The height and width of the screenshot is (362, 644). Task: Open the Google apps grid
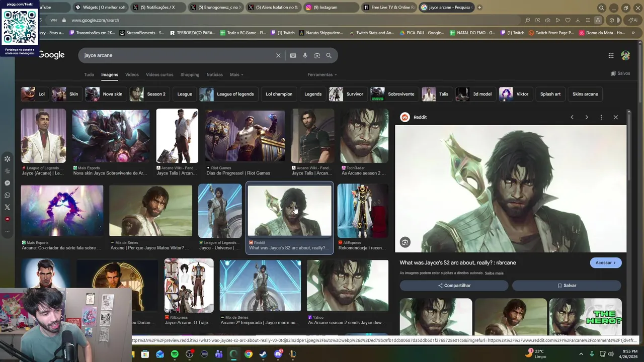(611, 55)
